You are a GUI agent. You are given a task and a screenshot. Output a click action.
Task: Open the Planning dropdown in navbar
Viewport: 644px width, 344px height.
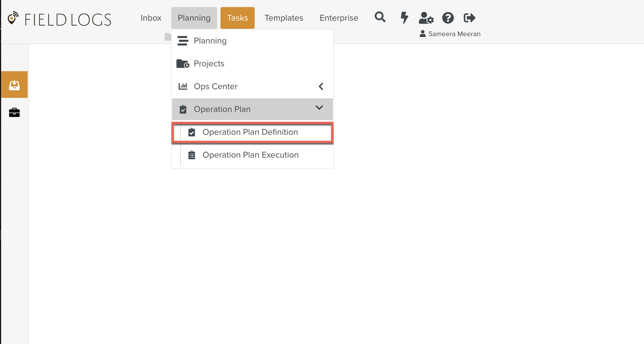click(x=194, y=18)
